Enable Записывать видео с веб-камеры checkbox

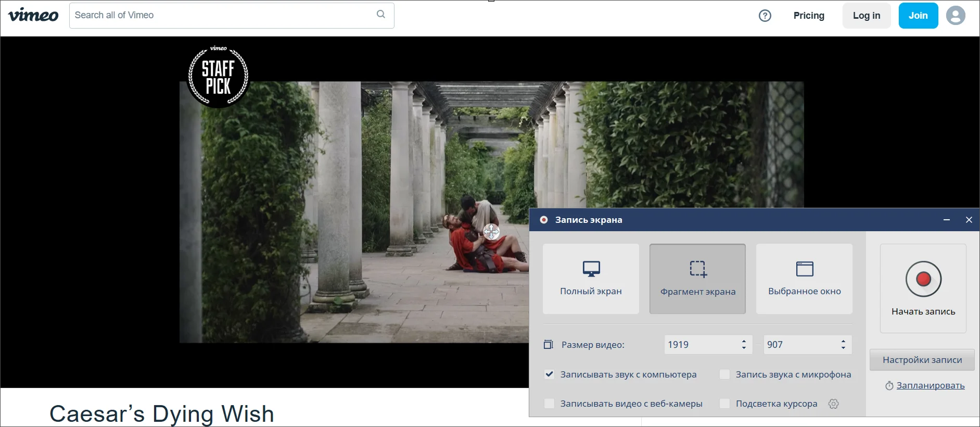[549, 404]
